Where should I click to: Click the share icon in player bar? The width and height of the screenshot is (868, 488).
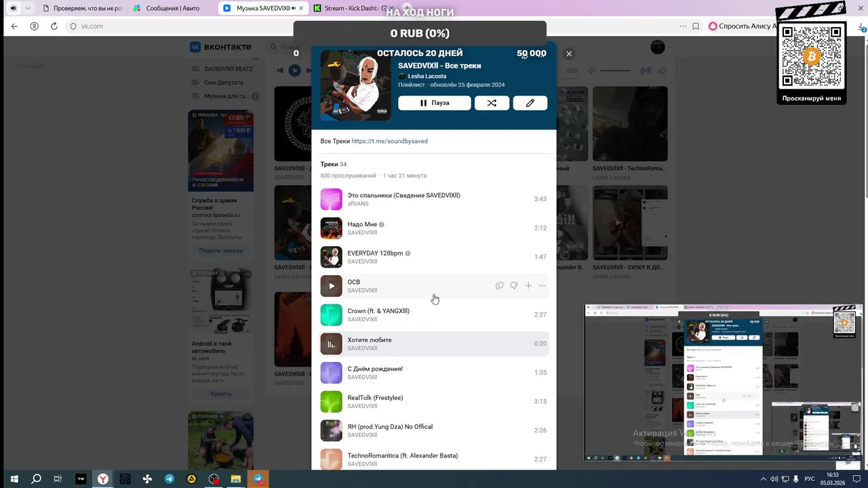click(663, 70)
